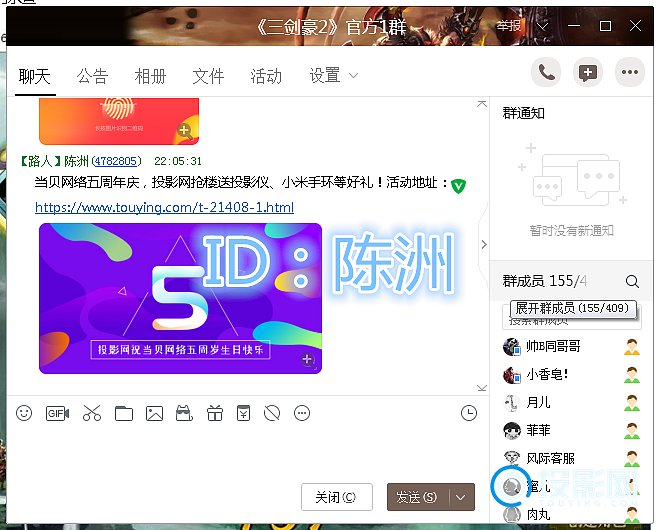Click the sender ID 4782805 link
The height and width of the screenshot is (530, 660).
(116, 161)
